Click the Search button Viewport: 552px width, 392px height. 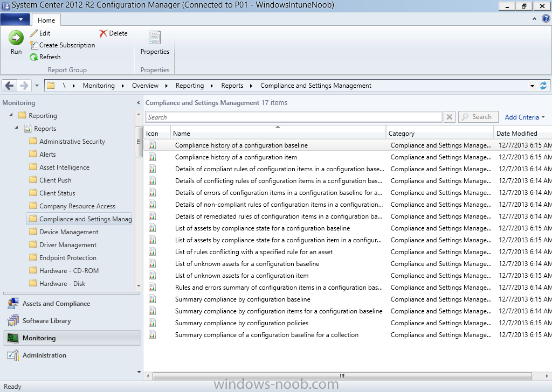478,117
